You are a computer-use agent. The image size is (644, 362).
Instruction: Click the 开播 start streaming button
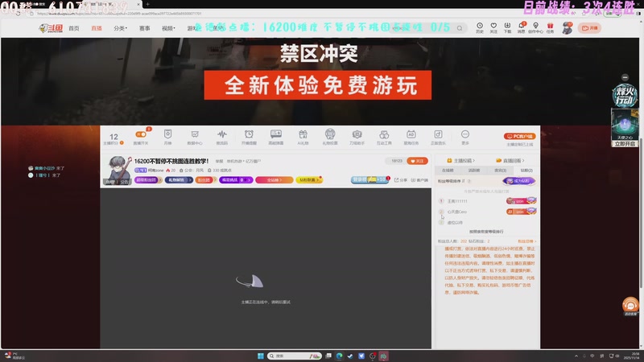click(590, 28)
